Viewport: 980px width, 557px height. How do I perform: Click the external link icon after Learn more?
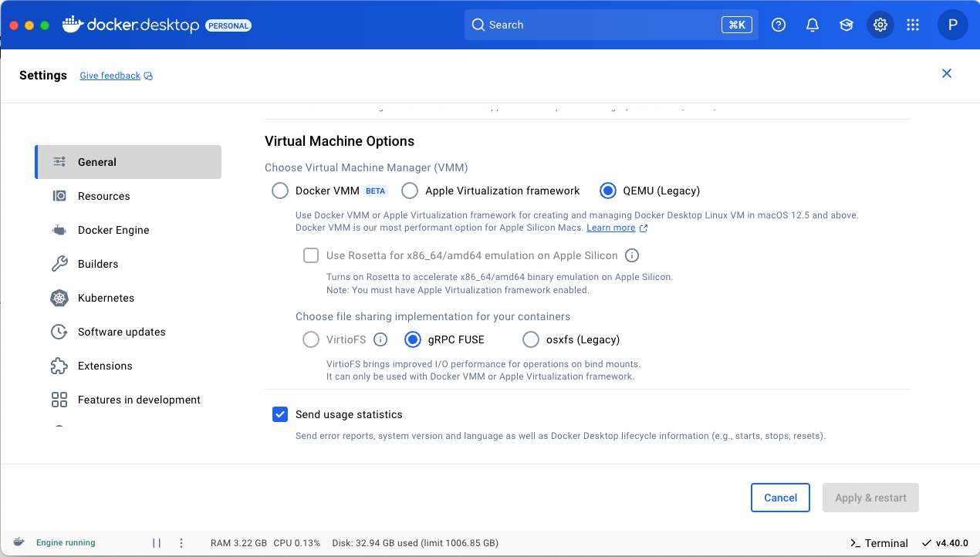644,228
